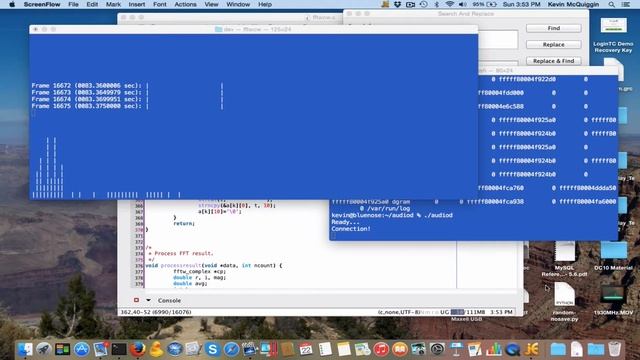The height and width of the screenshot is (360, 640).
Task: Open Notification Center icon
Action: 625,4
